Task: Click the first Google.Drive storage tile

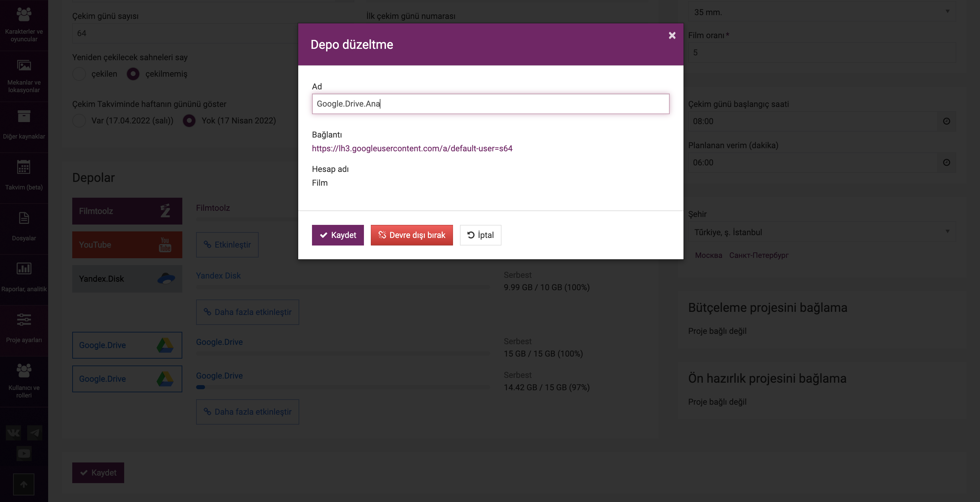Action: [127, 345]
